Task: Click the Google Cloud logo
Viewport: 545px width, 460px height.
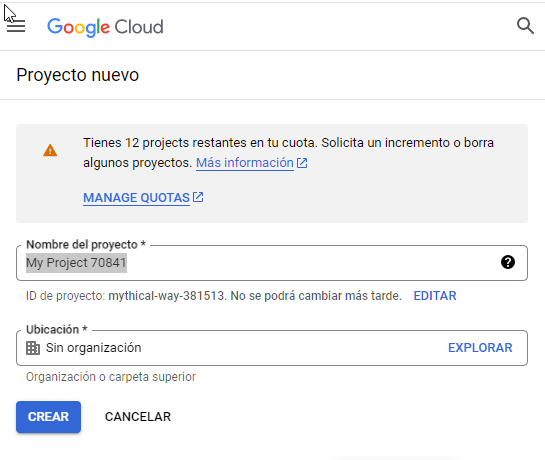Action: tap(105, 27)
